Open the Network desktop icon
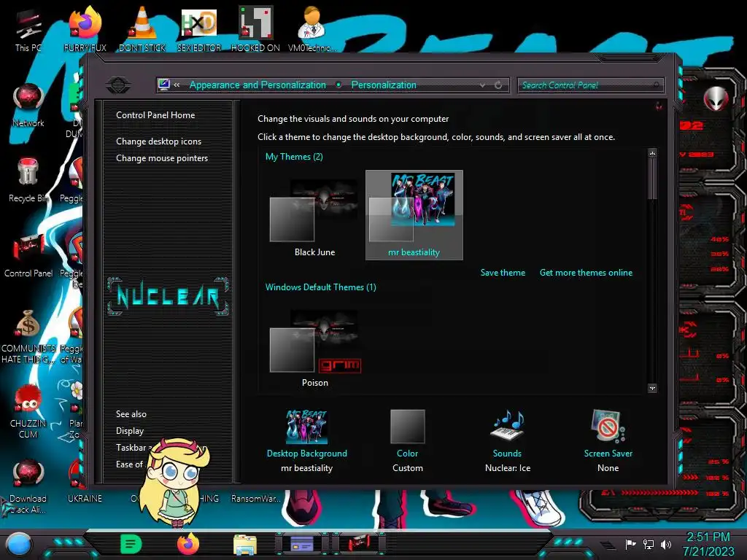The image size is (747, 560). click(28, 105)
